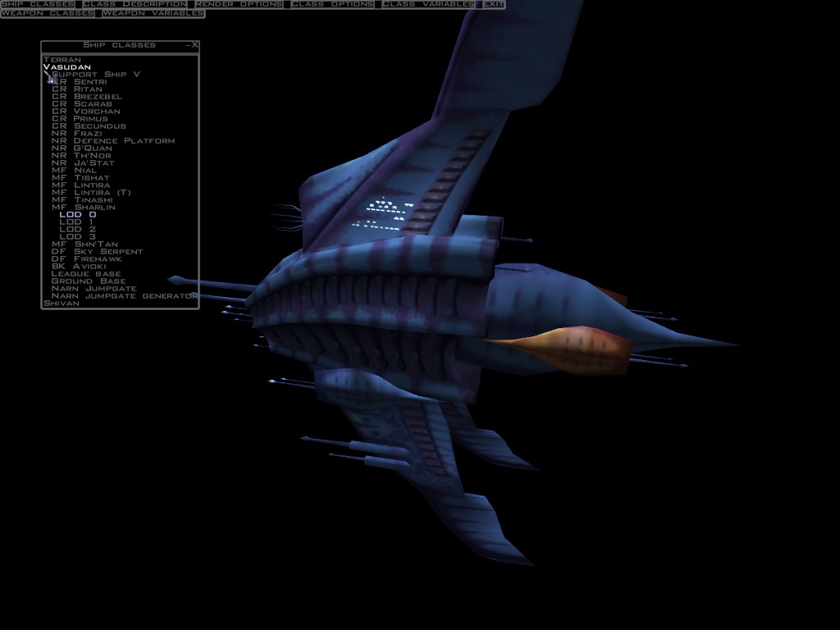Viewport: 840px width, 630px height.
Task: Open the Weapon variables menu button
Action: 153,13
